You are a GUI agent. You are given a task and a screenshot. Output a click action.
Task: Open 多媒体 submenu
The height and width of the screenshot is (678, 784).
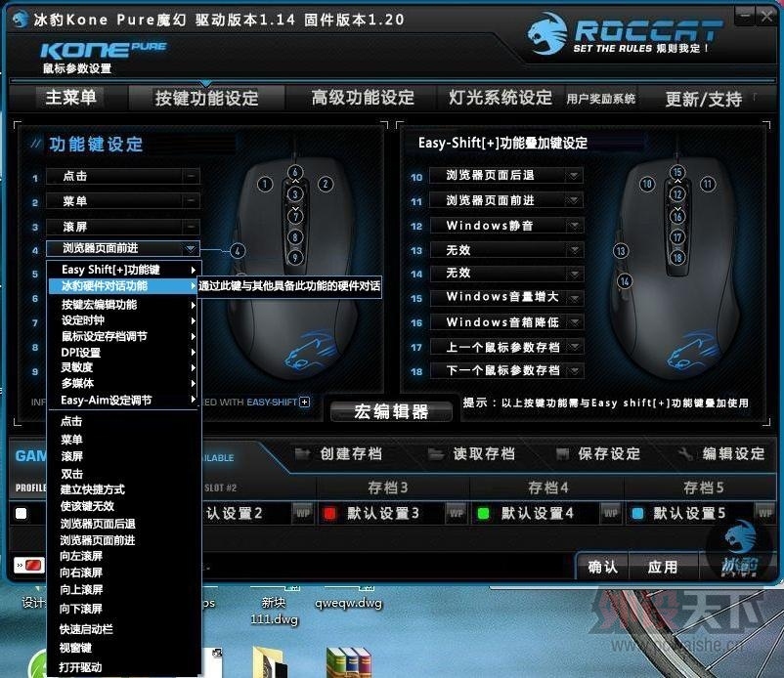coord(124,383)
